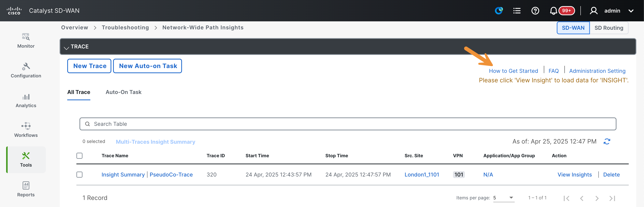Screen dimensions: 644x207
Task: Click the search magnifier icon
Action: coord(87,124)
